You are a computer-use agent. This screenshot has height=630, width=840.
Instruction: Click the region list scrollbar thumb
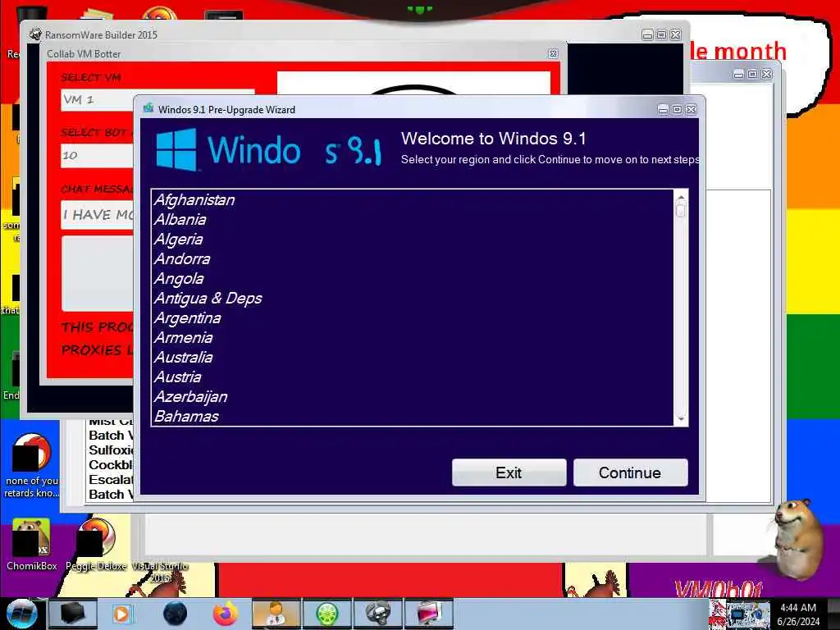(x=681, y=211)
